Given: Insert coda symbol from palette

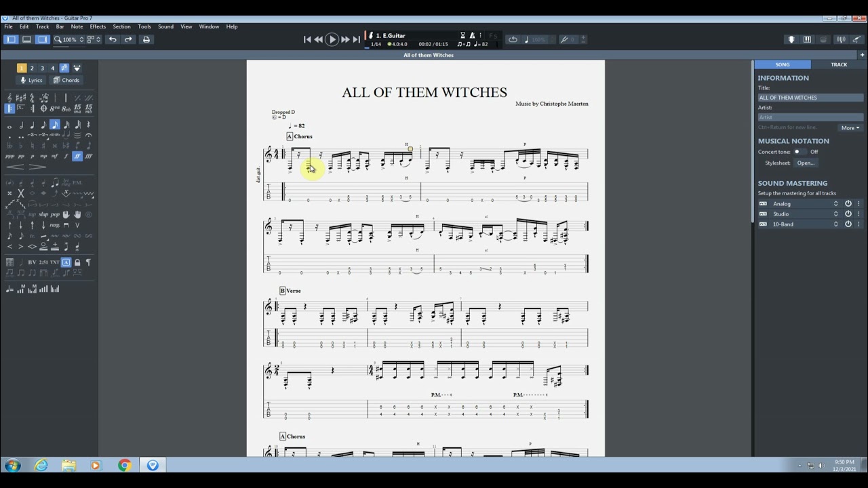Looking at the screenshot, I should pos(43,108).
